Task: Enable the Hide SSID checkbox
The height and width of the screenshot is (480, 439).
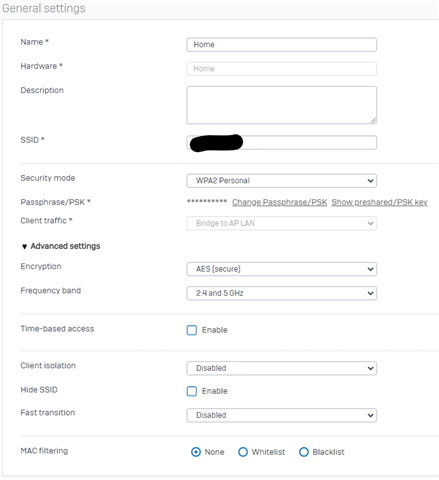Action: coord(192,391)
